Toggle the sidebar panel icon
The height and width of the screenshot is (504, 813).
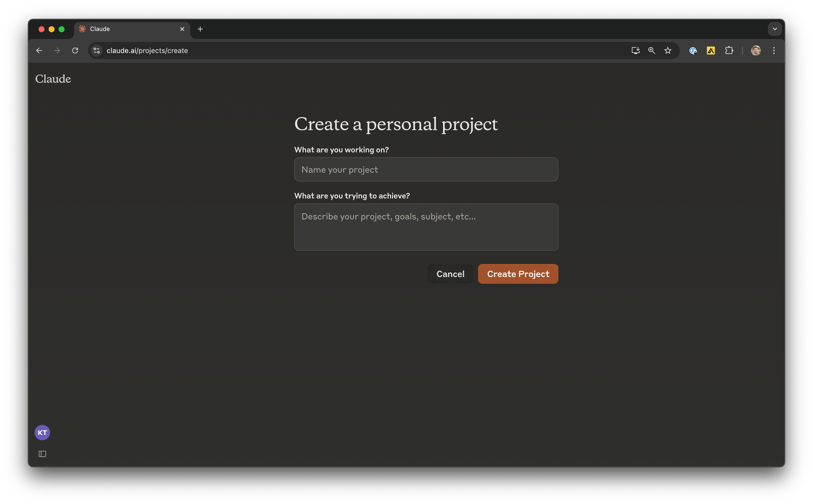click(42, 454)
